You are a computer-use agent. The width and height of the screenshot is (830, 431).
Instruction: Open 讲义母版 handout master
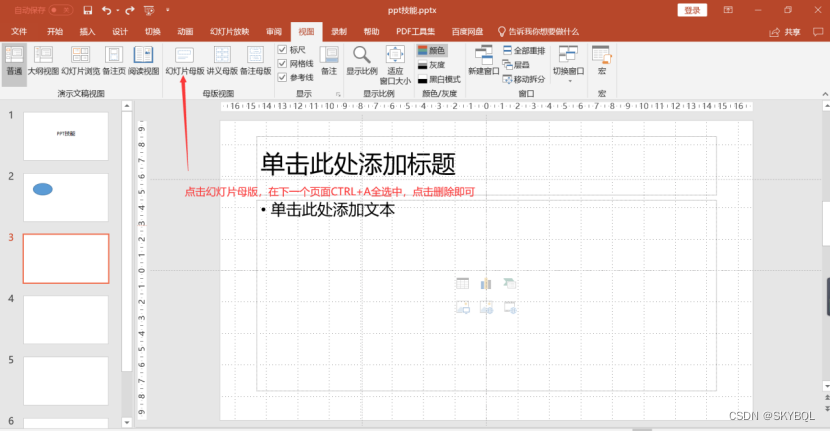222,60
